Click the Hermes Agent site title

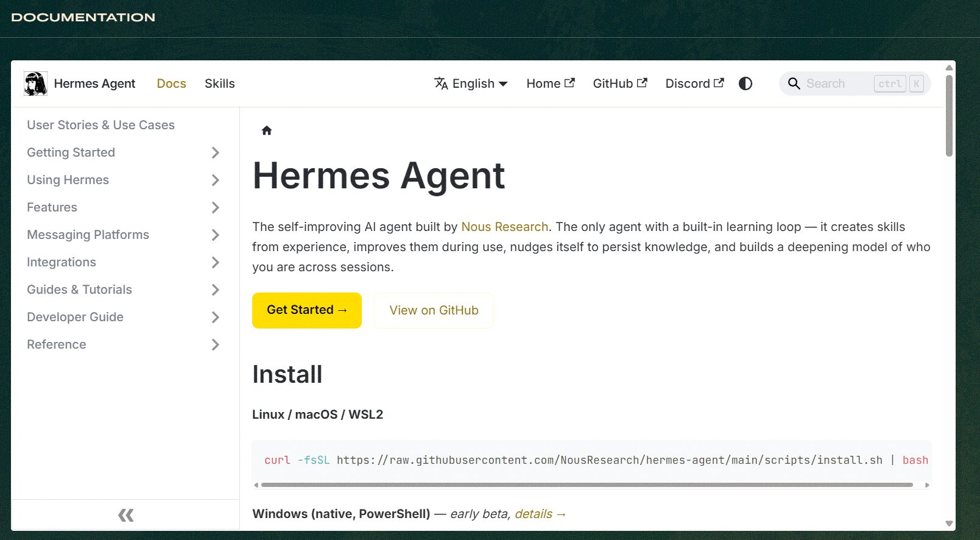point(94,83)
